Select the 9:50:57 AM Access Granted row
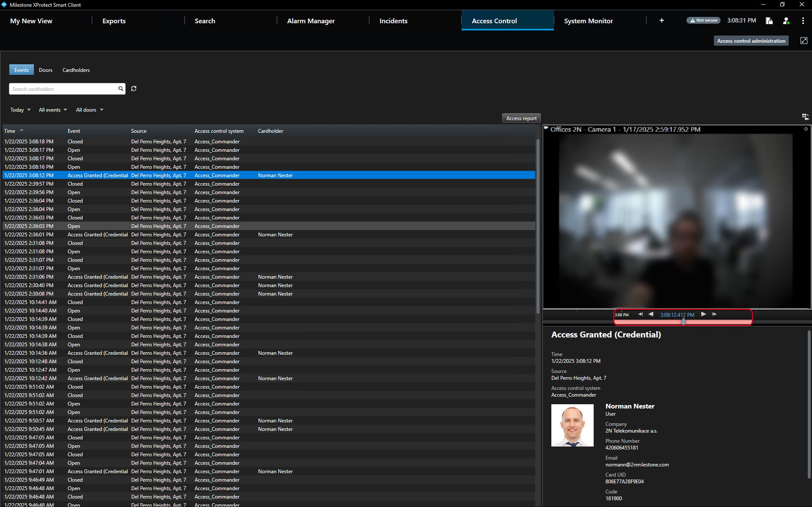The width and height of the screenshot is (812, 507). 269,421
